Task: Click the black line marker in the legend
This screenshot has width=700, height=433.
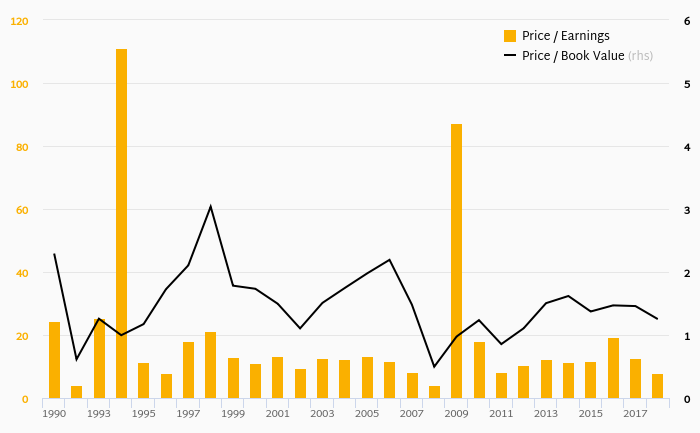Action: (x=510, y=55)
